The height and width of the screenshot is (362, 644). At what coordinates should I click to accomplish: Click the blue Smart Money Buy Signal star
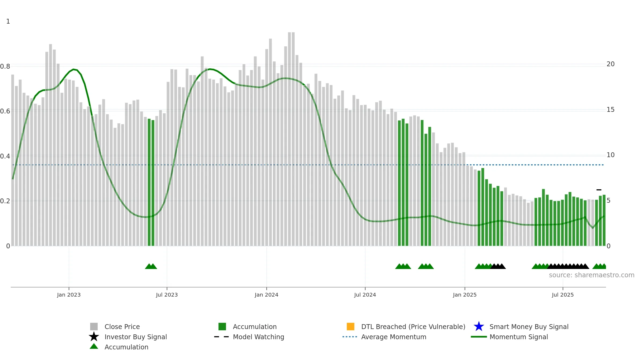(x=478, y=326)
